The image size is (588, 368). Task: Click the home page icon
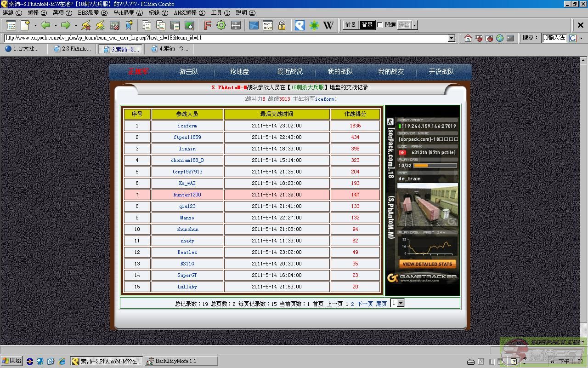(468, 38)
